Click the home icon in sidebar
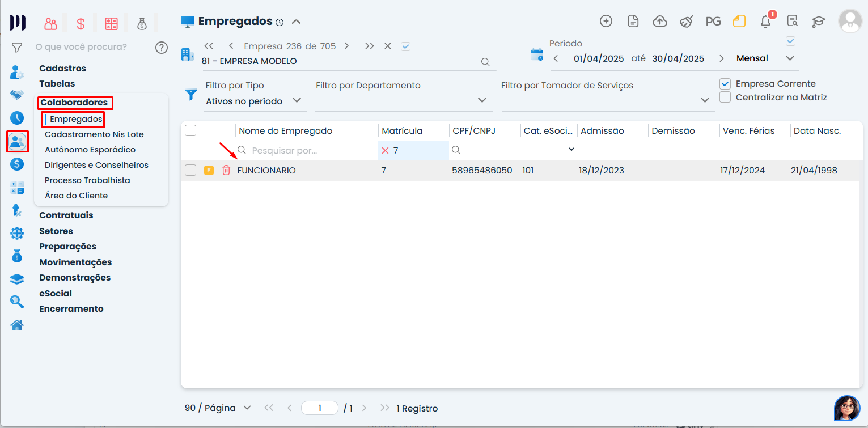 [17, 325]
